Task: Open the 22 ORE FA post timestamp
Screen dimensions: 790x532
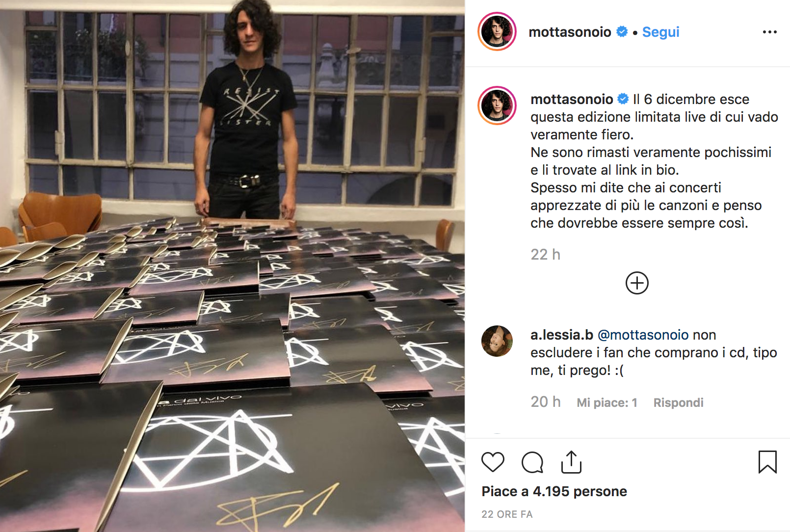Action: click(x=507, y=514)
